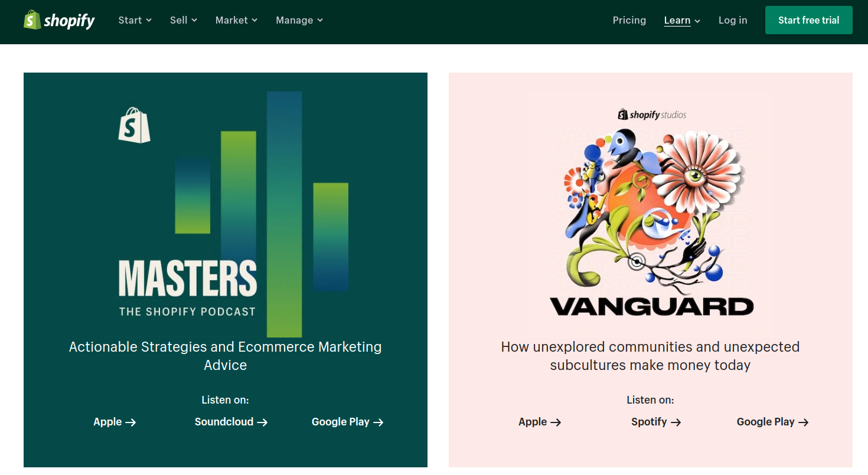Click the Shopify Studios logo on Vanguard cover
The height and width of the screenshot is (475, 868).
click(x=652, y=114)
